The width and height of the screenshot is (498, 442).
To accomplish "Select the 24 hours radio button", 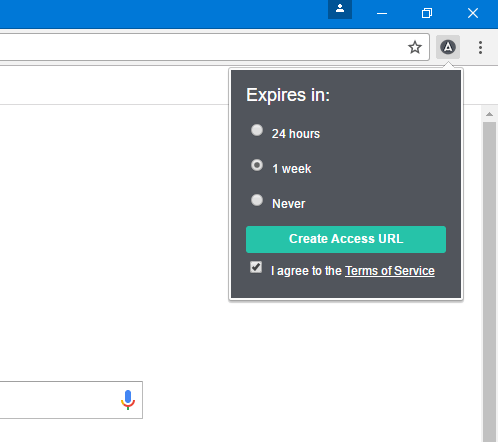I will click(x=257, y=130).
